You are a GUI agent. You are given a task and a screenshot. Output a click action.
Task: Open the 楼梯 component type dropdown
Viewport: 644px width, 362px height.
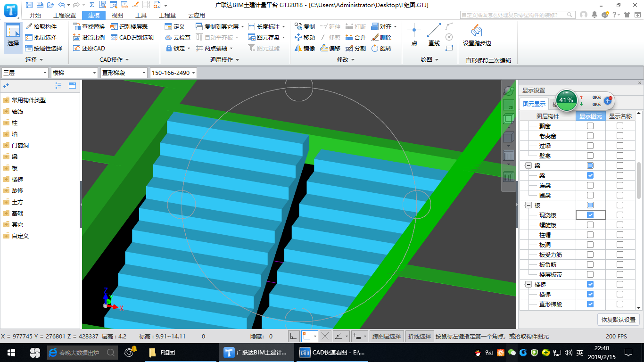point(74,73)
